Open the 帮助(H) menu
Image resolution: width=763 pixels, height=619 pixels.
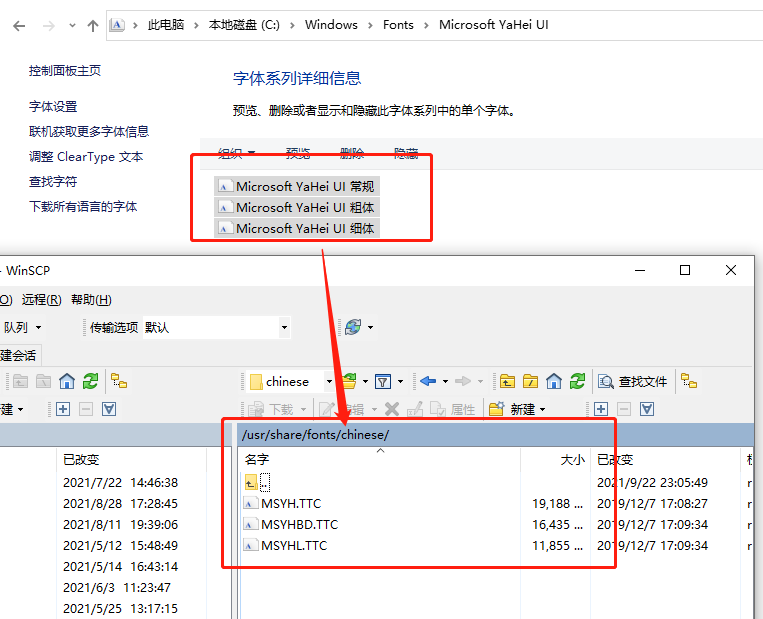pos(91,299)
